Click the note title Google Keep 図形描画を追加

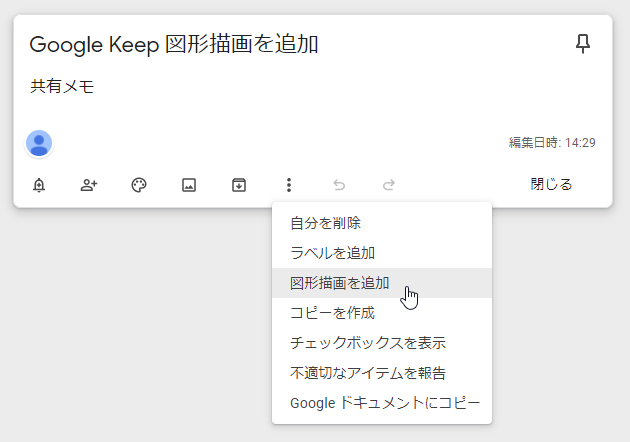[174, 44]
